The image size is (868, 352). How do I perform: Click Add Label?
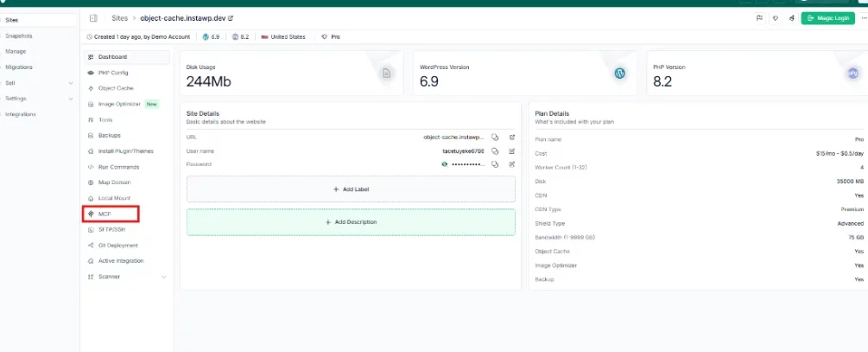pos(351,189)
